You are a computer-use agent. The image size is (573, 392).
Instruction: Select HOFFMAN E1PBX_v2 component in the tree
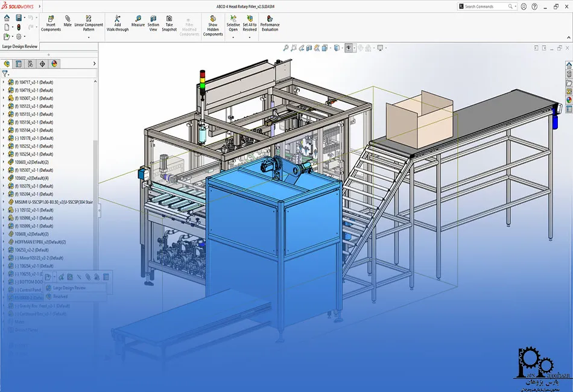pyautogui.click(x=36, y=242)
